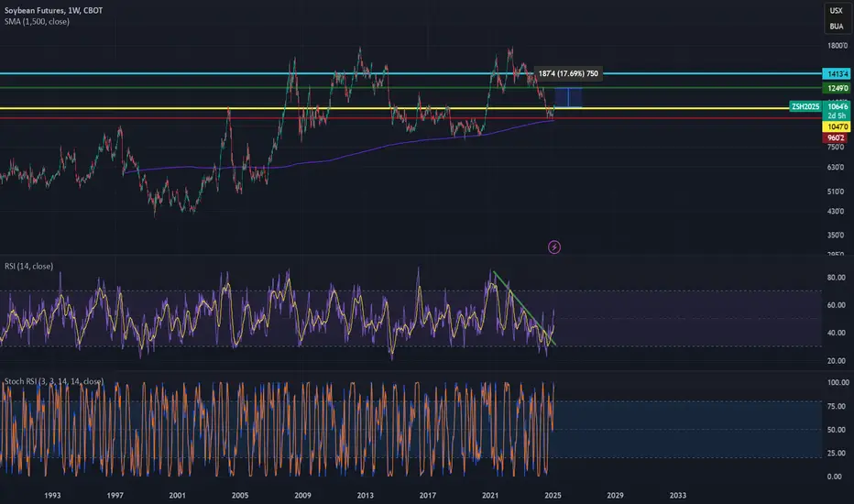
Task: Click the 1993 label on time axis
Action: tap(52, 495)
